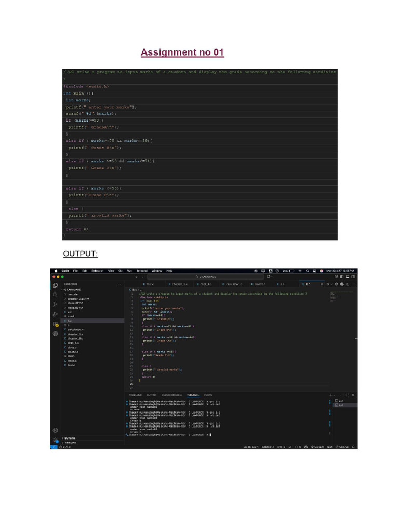Screen dimensions: 399x532
Task: Click the split editor icon
Action: pos(348,284)
